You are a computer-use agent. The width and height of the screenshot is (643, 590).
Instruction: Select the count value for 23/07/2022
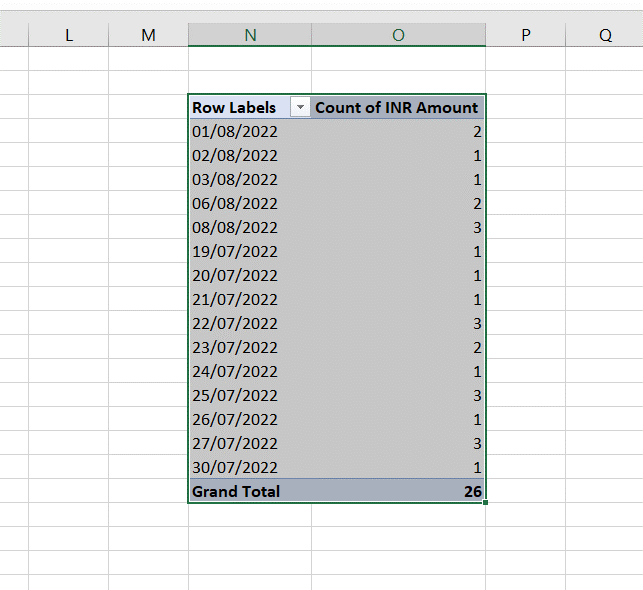click(477, 348)
